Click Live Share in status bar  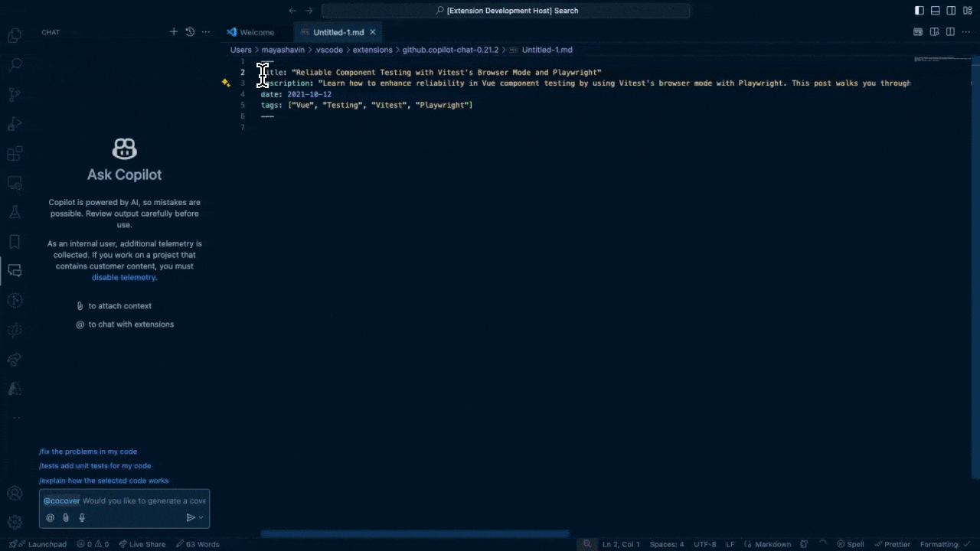click(142, 544)
